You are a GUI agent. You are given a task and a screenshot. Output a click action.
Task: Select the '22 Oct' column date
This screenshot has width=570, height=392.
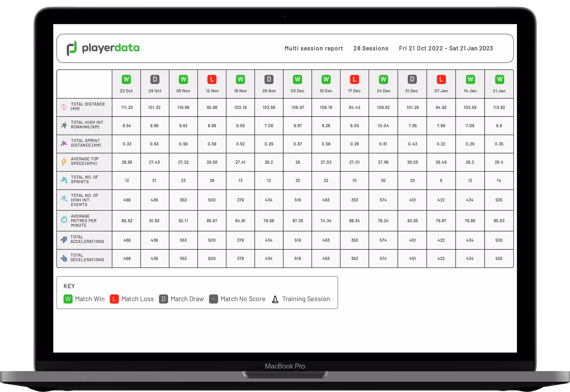126,91
